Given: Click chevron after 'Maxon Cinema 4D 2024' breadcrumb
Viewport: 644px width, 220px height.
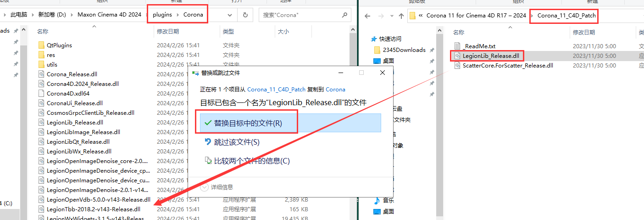Looking at the screenshot, I should [147, 15].
